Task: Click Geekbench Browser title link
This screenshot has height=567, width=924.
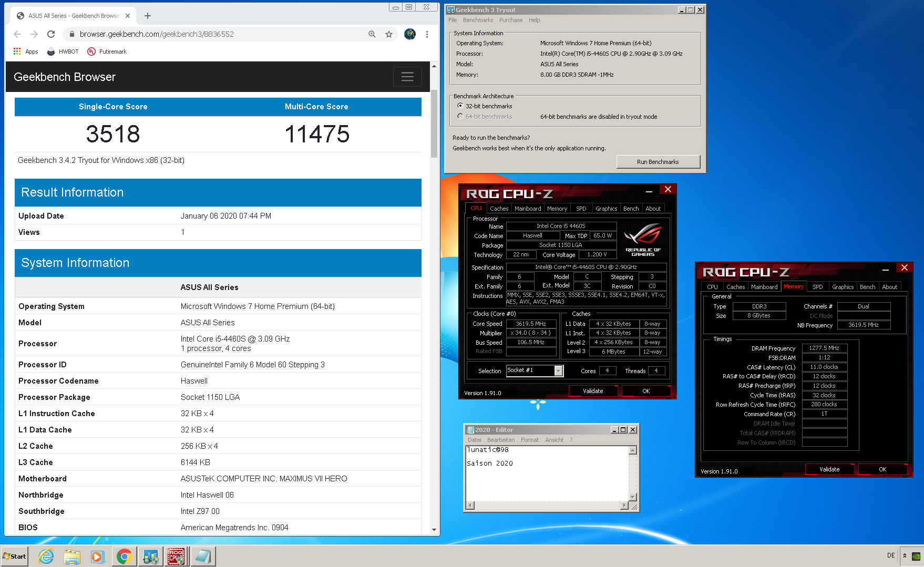Action: click(x=65, y=77)
